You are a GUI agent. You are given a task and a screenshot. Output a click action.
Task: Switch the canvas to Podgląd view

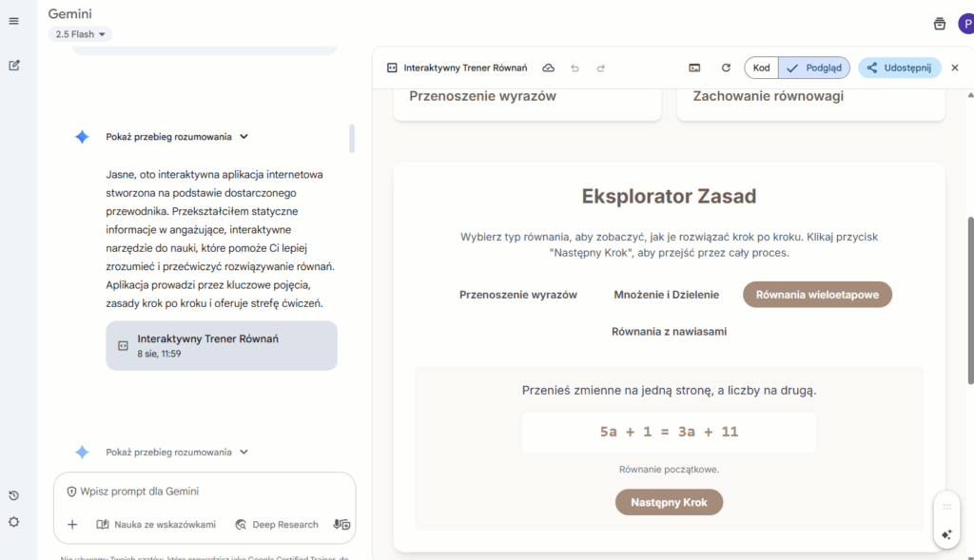(814, 68)
